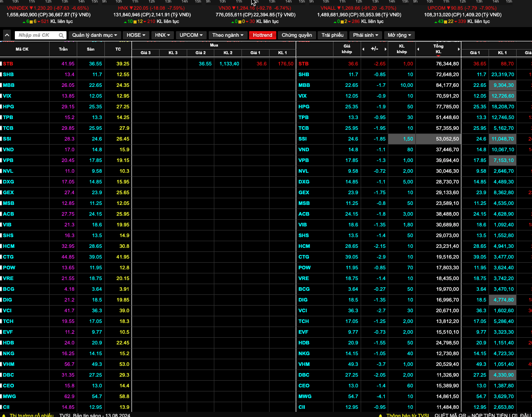Open the UPCOM index summary showing 90.85
Screen dimensions: 532x417
click(462, 15)
